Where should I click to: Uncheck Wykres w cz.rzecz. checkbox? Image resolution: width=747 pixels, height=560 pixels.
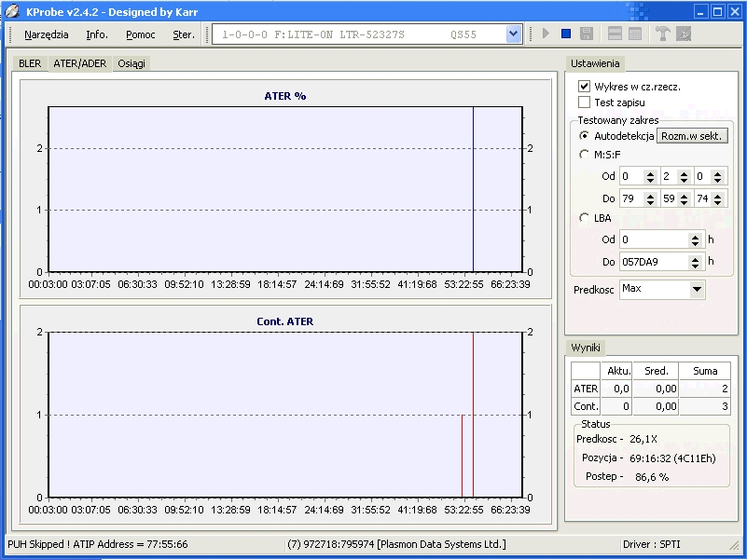[x=584, y=87]
